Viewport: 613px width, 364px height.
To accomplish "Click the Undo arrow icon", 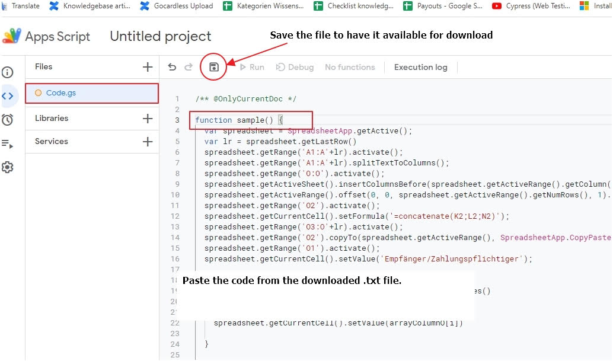I will (172, 67).
